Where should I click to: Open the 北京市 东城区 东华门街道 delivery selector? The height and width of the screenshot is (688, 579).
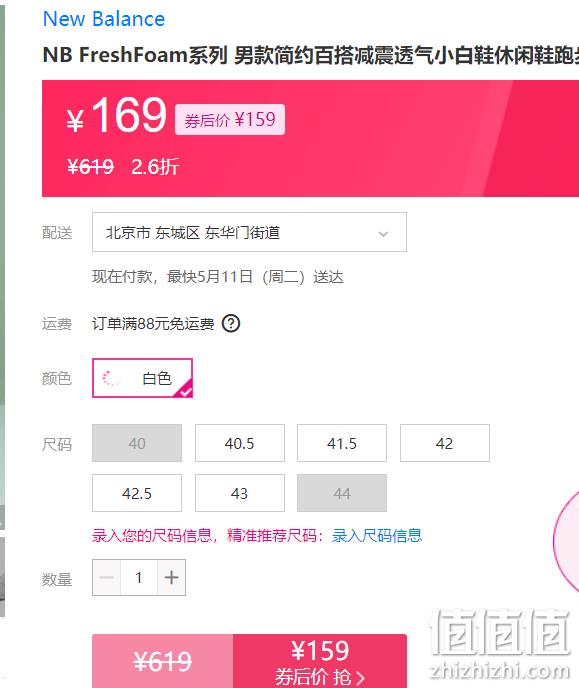[x=249, y=232]
